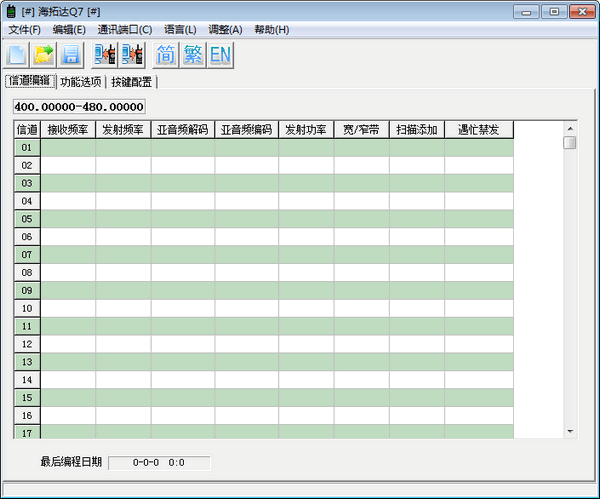600x499 pixels.
Task: Click the first radio read/write toolbar icon
Action: [105, 54]
